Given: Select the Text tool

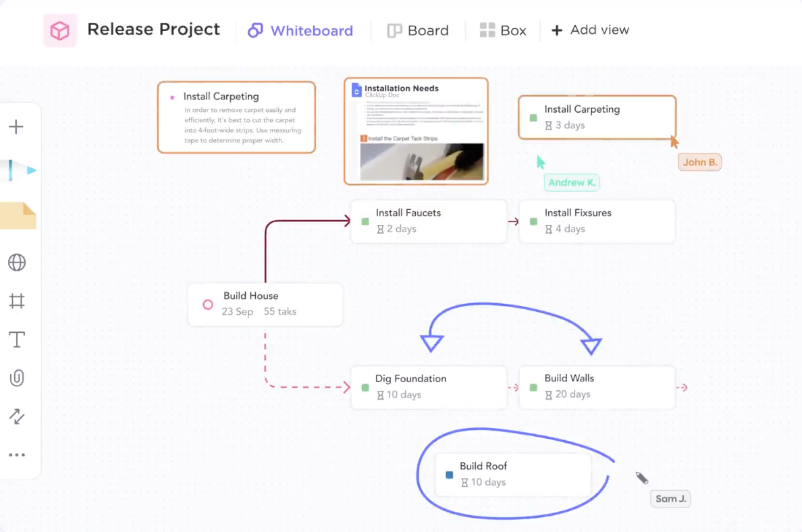Looking at the screenshot, I should [x=17, y=340].
